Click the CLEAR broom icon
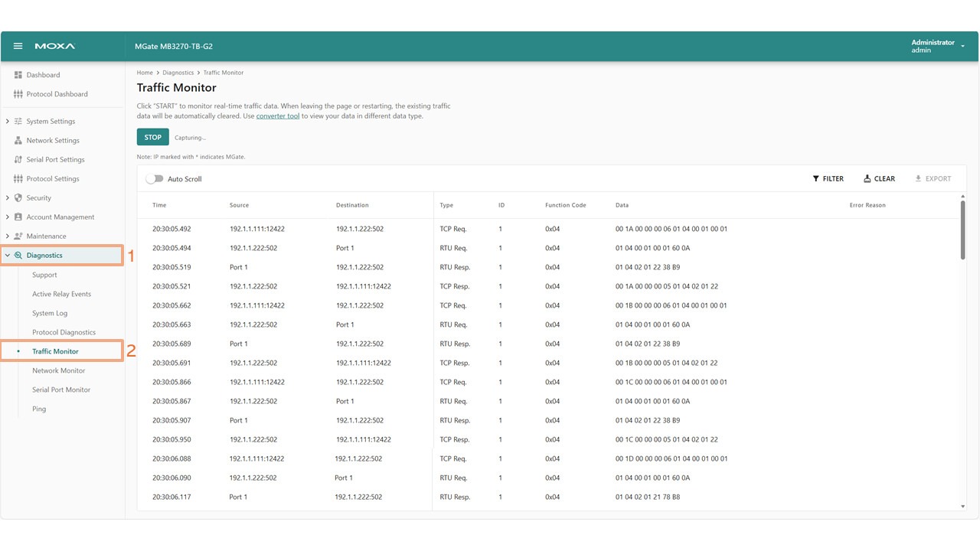 coord(867,179)
